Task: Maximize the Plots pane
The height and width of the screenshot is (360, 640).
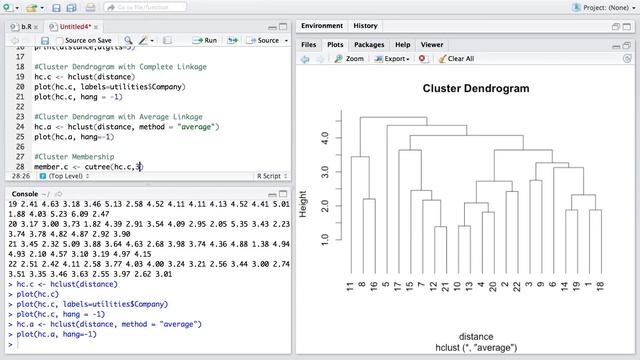Action: [627, 46]
